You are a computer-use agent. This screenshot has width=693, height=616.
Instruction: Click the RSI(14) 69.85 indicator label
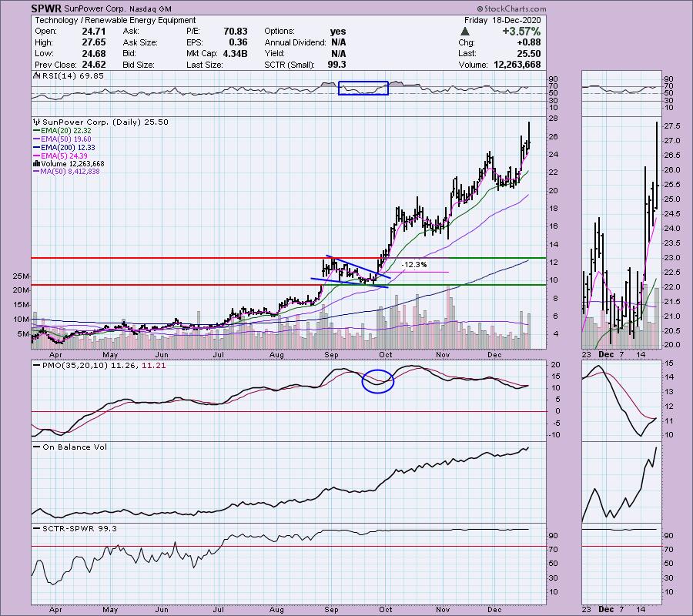pos(64,78)
